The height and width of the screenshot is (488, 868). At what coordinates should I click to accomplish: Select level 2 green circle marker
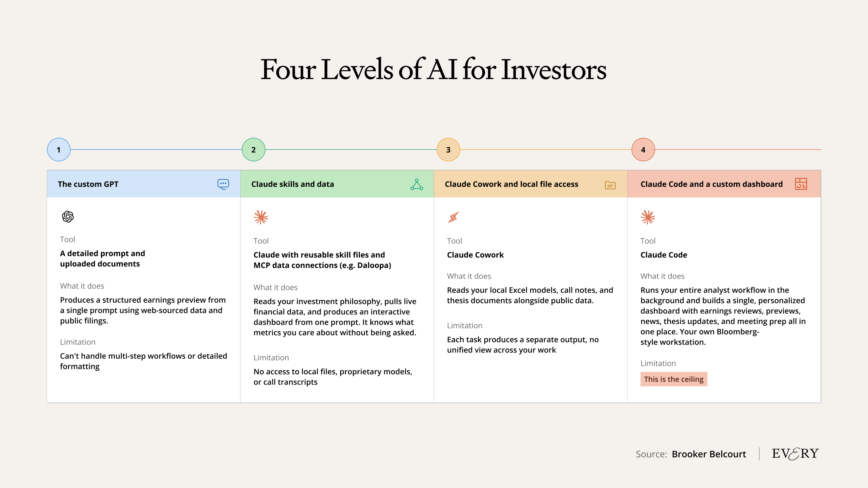pyautogui.click(x=253, y=150)
